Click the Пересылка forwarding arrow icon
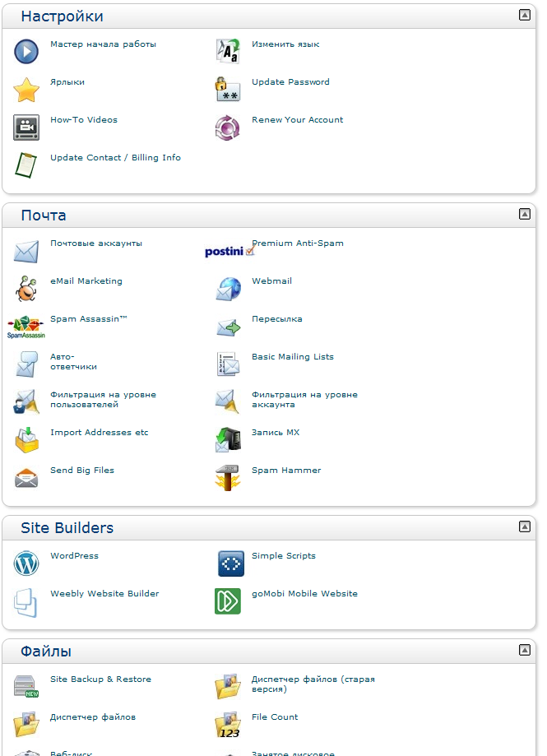This screenshot has height=756, width=547. [228, 328]
